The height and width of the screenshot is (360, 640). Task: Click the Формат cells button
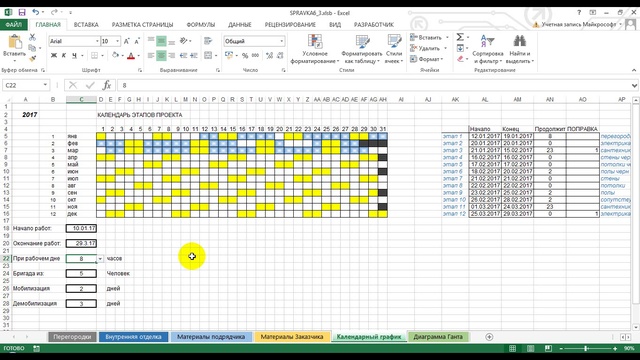427,59
